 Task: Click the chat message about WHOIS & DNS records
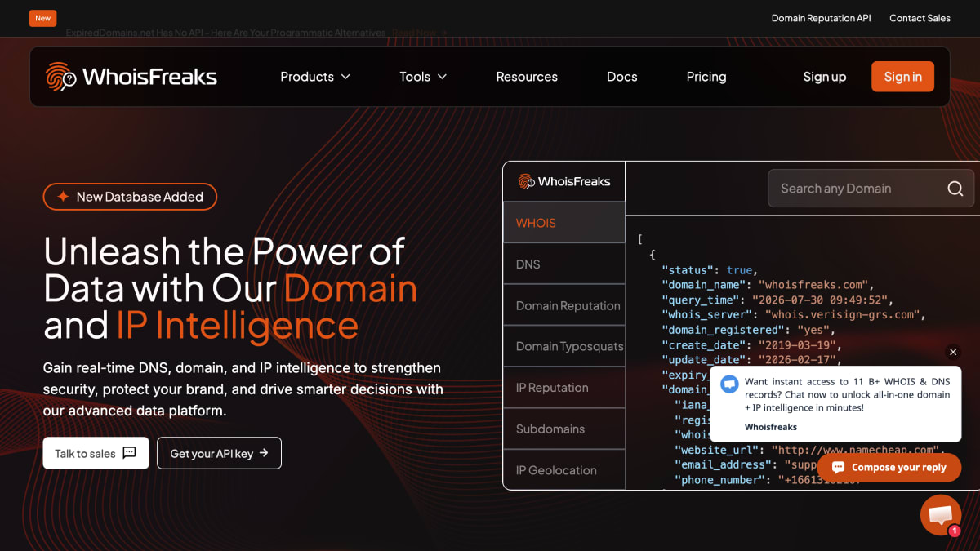847,394
